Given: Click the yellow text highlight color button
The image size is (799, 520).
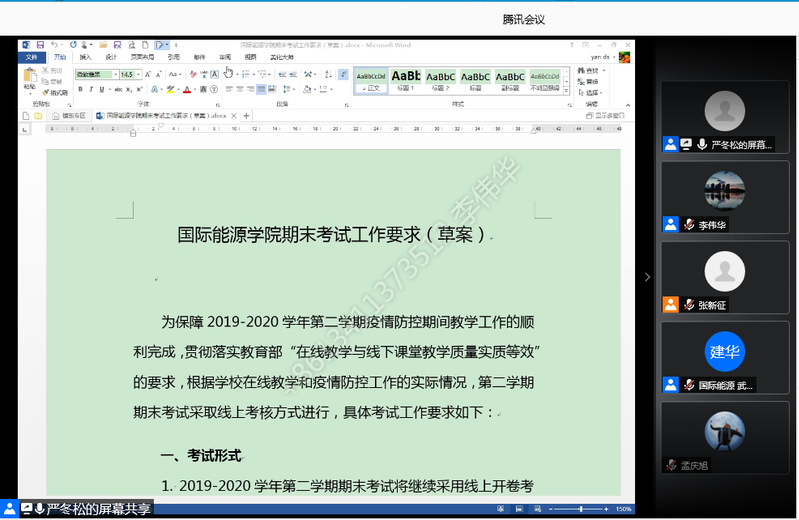Looking at the screenshot, I should coord(170,89).
